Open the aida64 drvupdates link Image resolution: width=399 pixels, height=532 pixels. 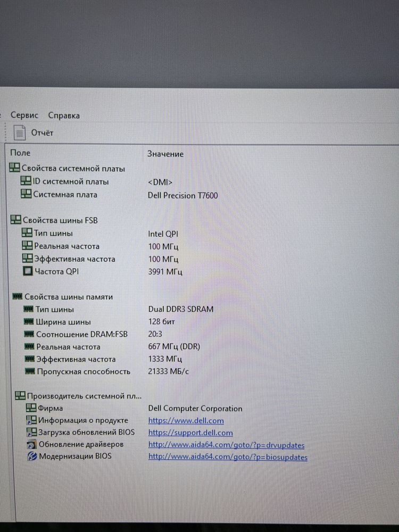[x=226, y=445]
